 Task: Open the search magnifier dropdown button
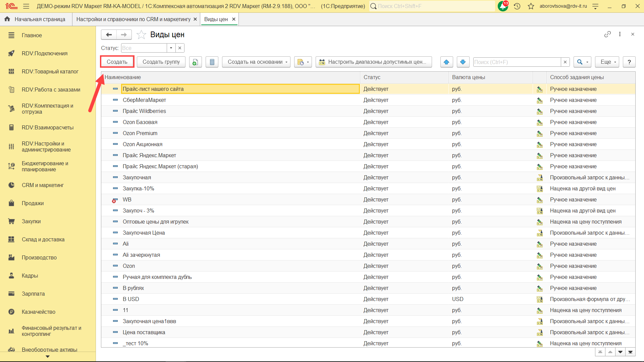click(582, 62)
